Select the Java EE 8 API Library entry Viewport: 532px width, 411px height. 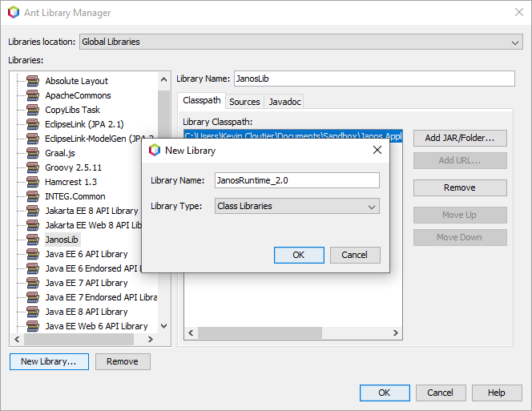(x=87, y=312)
